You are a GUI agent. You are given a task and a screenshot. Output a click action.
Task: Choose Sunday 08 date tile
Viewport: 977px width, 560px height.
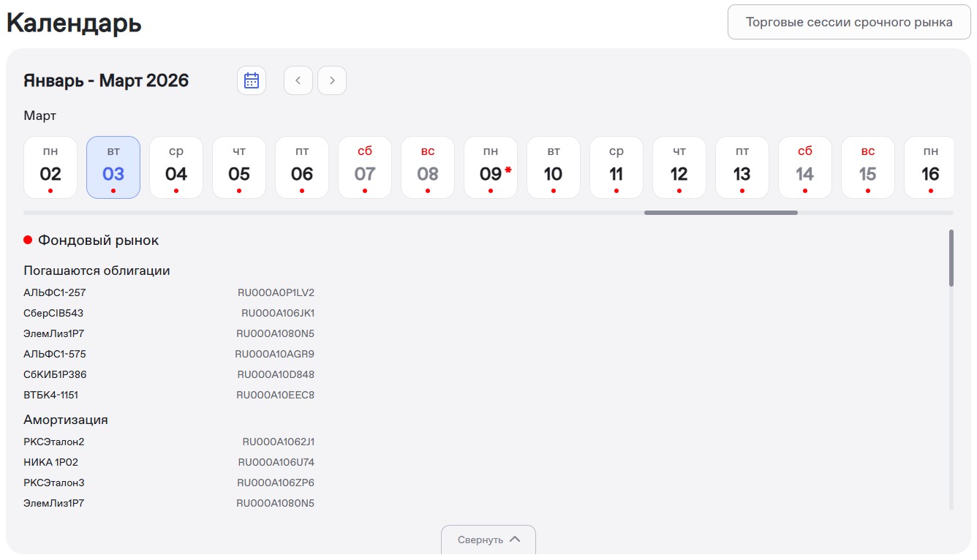click(x=428, y=167)
